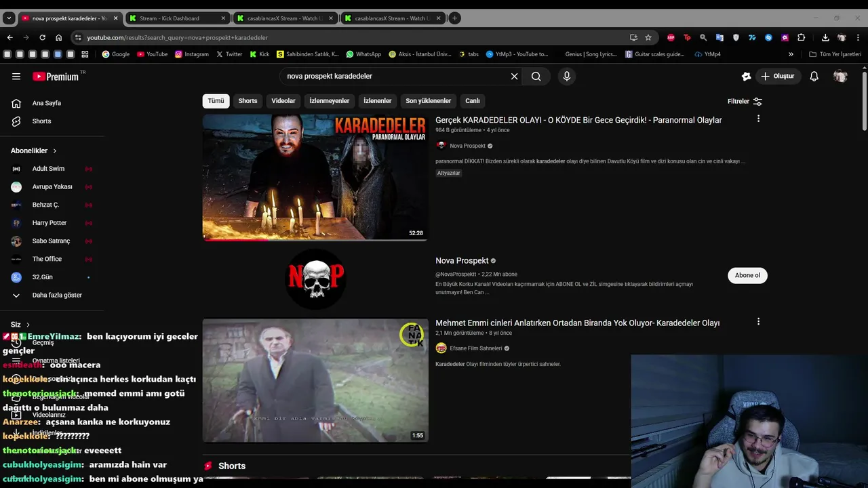The image size is (868, 488).
Task: Select the İzlenenler filter chip
Action: [378, 101]
